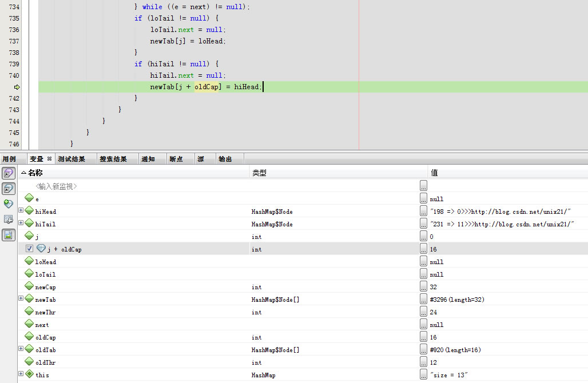Click the 输入新监视 new watch field
This screenshot has width=588, height=383.
tap(56, 186)
